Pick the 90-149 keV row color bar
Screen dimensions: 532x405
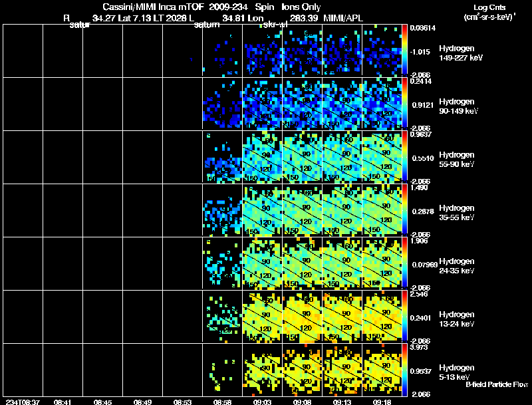point(404,104)
